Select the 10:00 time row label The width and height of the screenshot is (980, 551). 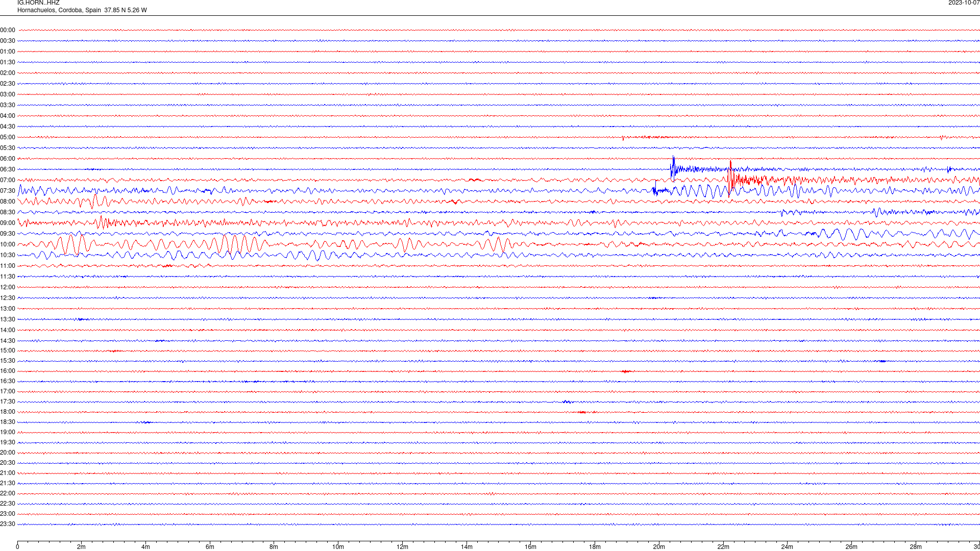pos(8,244)
